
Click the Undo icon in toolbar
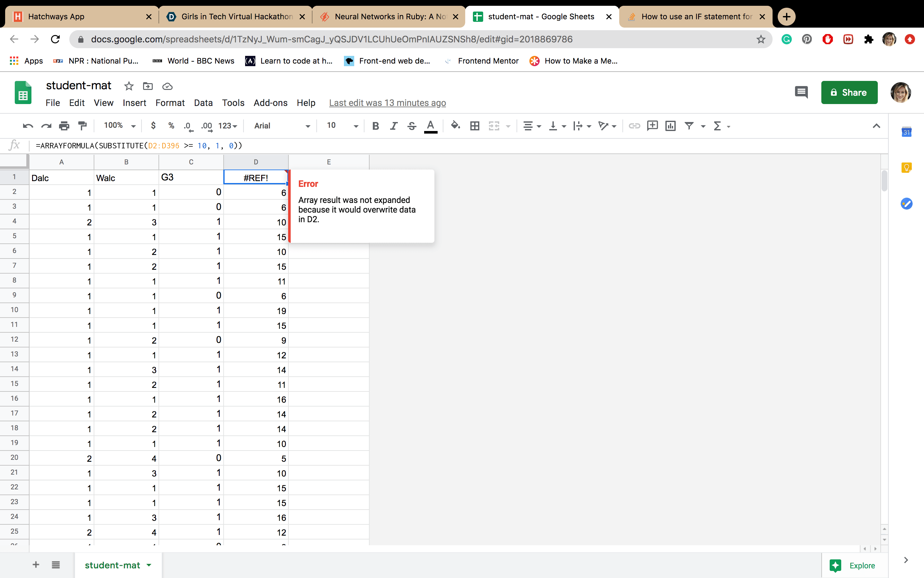point(28,126)
